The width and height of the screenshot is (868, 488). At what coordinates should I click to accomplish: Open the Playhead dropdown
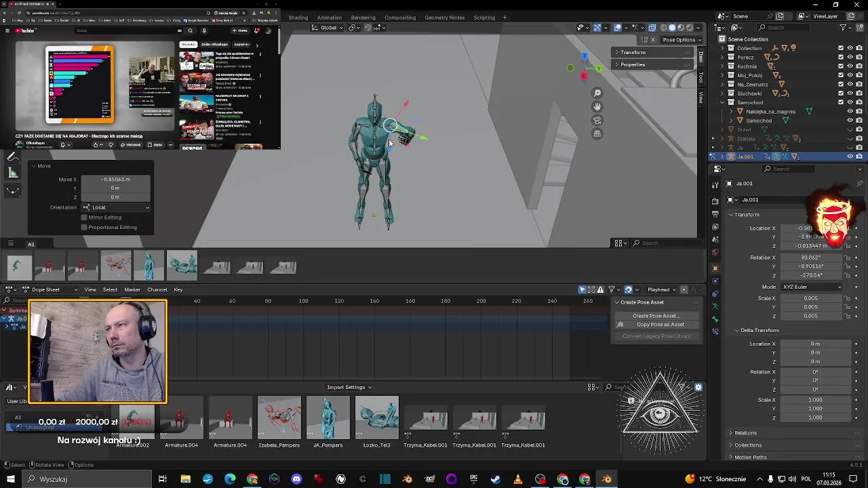(x=661, y=289)
